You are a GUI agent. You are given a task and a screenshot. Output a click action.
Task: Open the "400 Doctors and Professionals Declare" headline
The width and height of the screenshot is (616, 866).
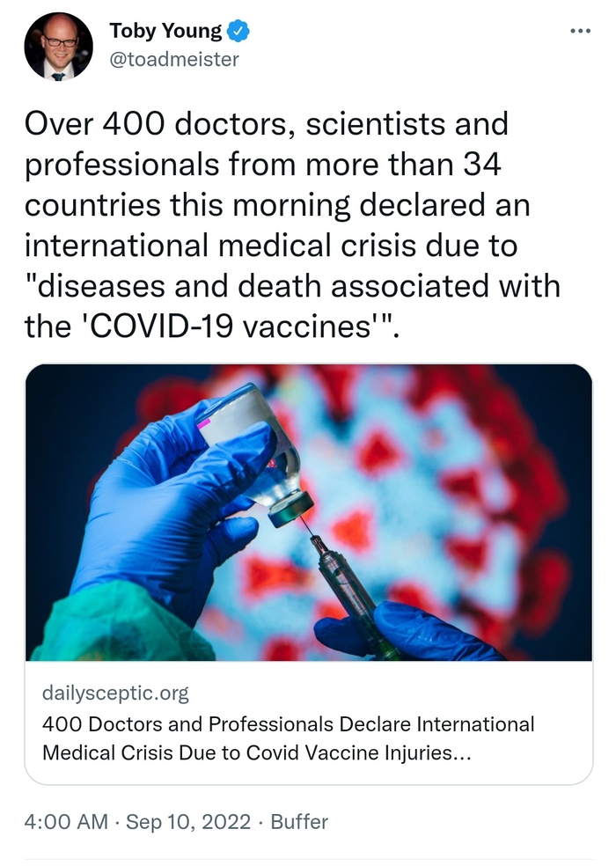[x=288, y=724]
